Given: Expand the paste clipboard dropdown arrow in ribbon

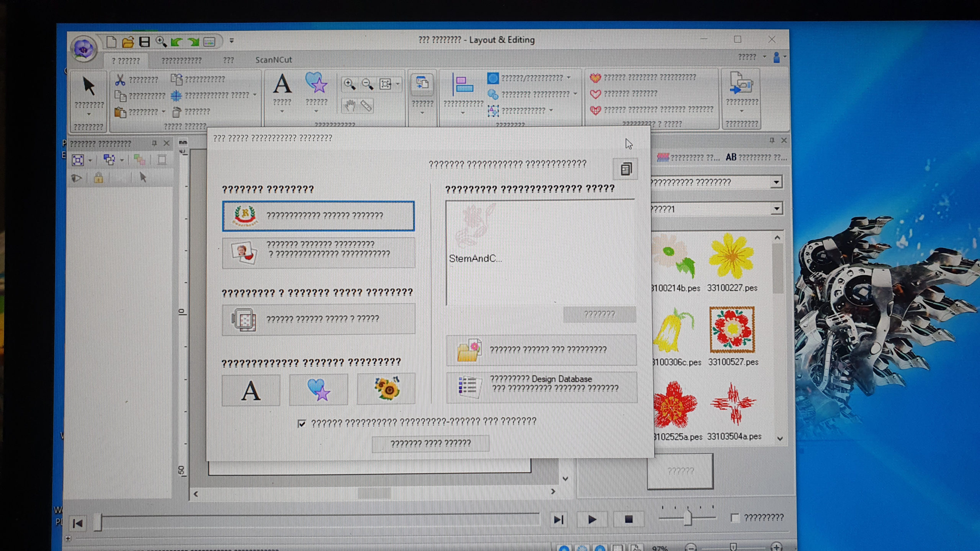Looking at the screenshot, I should [163, 112].
